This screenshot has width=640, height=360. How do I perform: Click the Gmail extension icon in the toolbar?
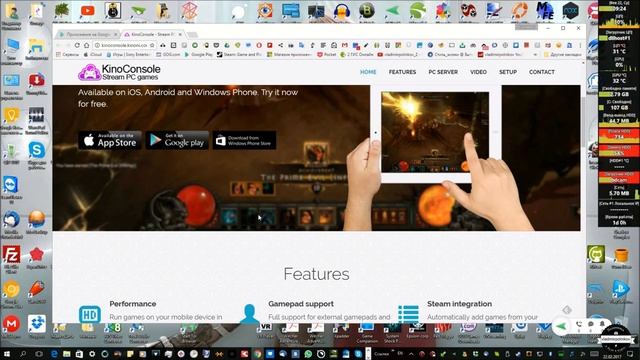tap(345, 45)
